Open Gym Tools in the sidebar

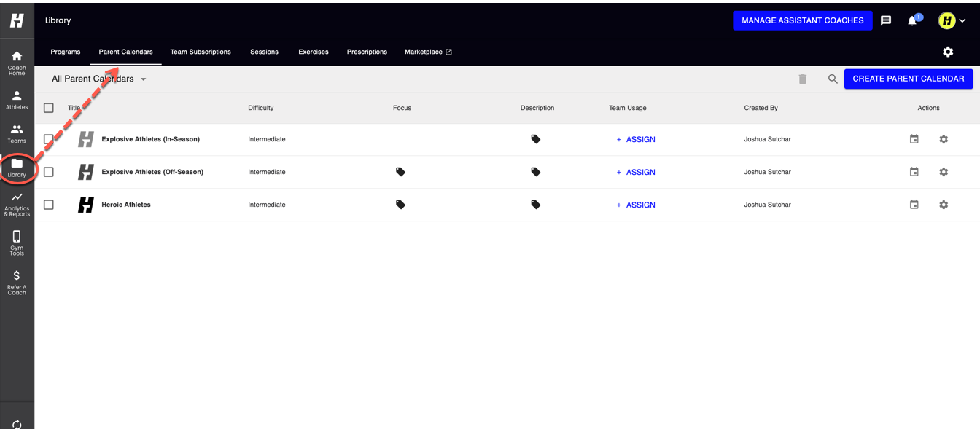[17, 243]
